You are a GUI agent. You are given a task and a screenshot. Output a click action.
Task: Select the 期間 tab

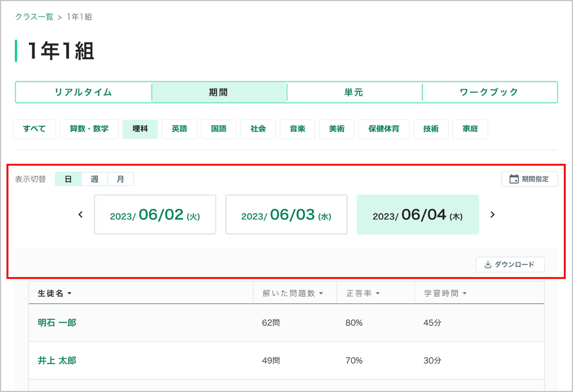tap(219, 92)
